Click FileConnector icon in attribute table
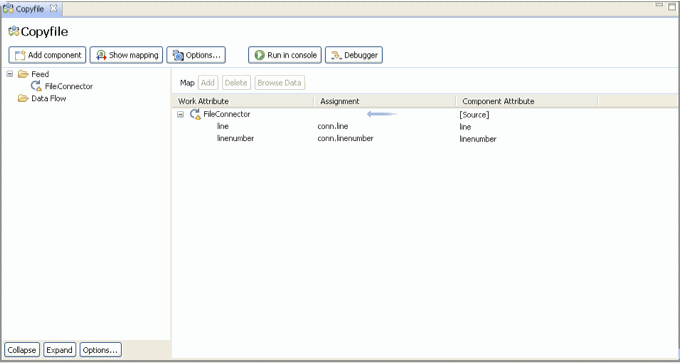This screenshot has width=680, height=363. (x=195, y=114)
